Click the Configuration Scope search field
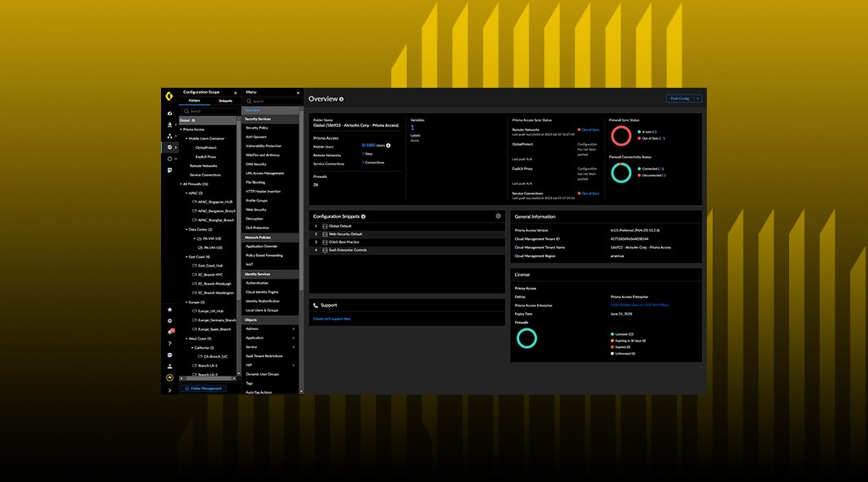 click(x=209, y=111)
